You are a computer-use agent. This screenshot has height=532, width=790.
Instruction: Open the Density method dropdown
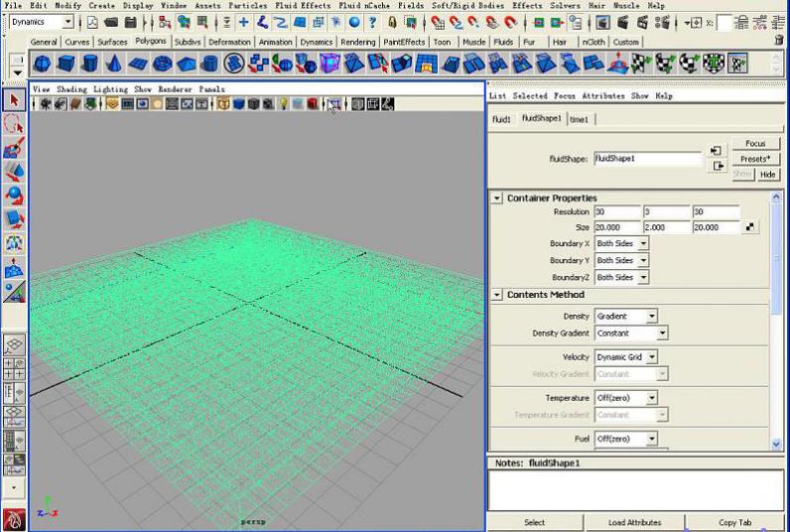651,316
